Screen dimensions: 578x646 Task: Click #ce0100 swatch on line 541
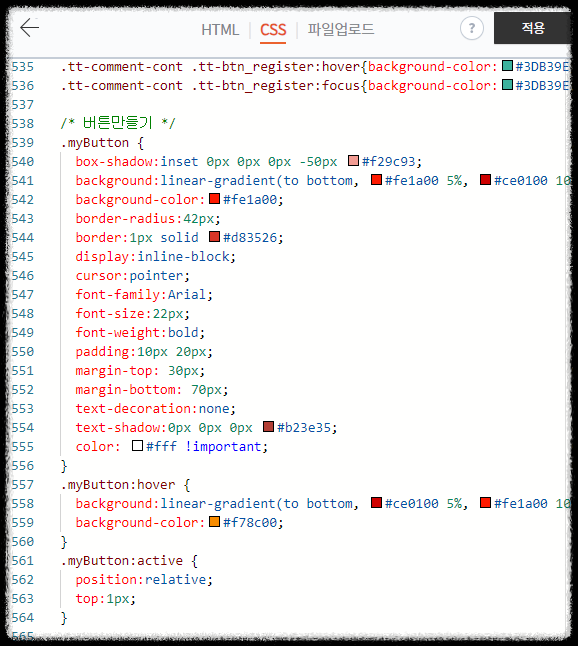click(x=486, y=180)
